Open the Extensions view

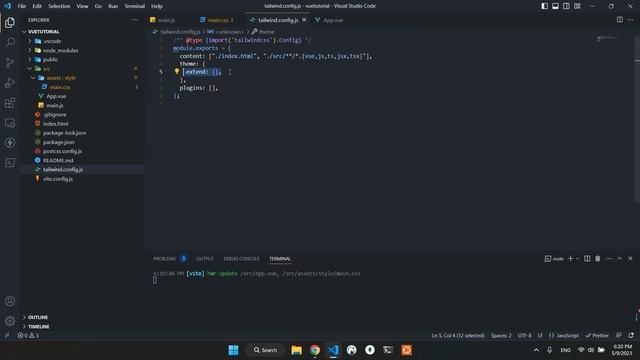[10, 102]
